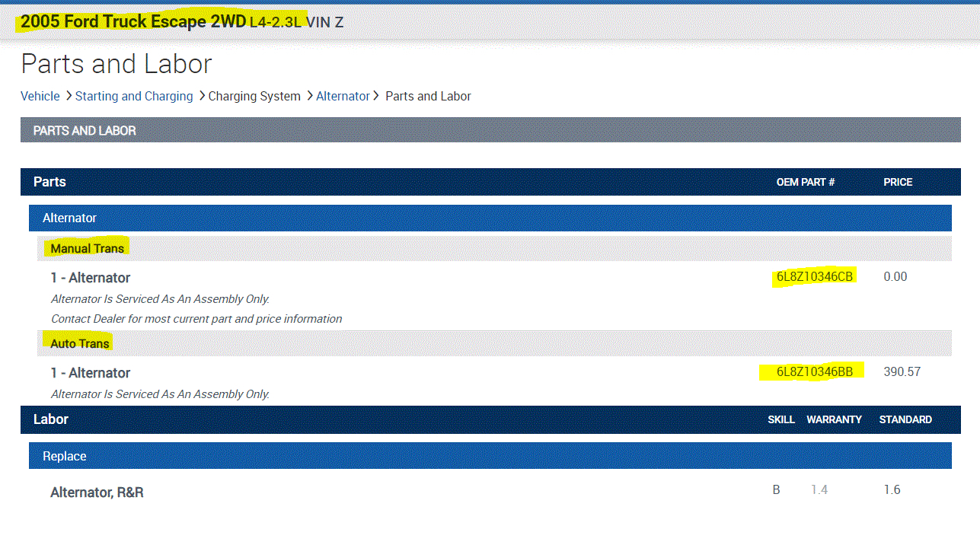Select part number 6L8Z10346BB
This screenshot has height=545, width=980.
[x=815, y=371]
